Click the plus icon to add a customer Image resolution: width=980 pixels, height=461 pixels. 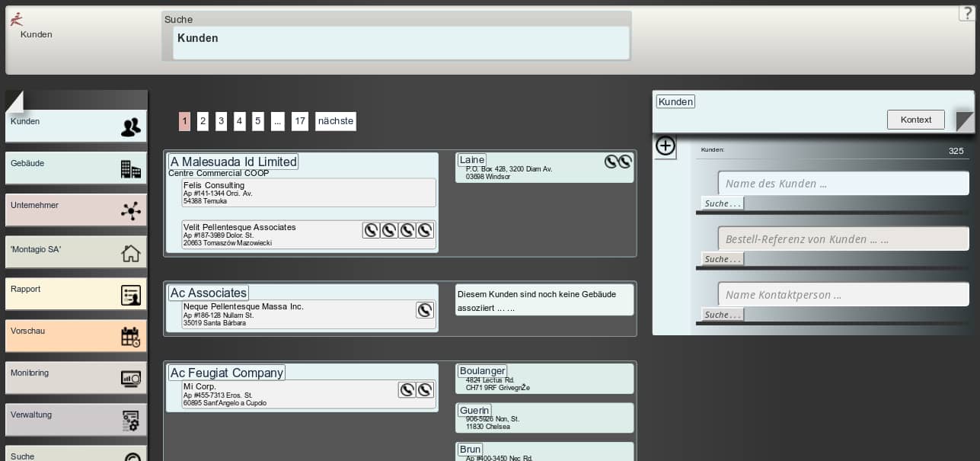pos(666,146)
